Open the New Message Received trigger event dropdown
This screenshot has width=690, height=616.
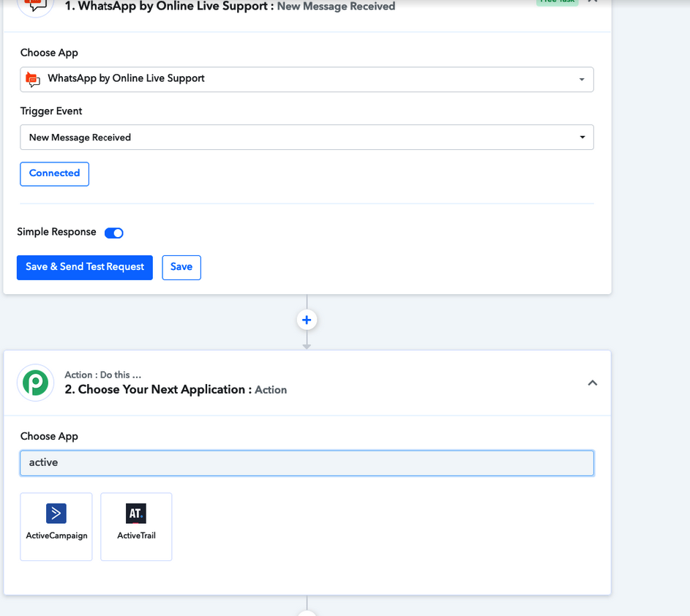click(307, 138)
